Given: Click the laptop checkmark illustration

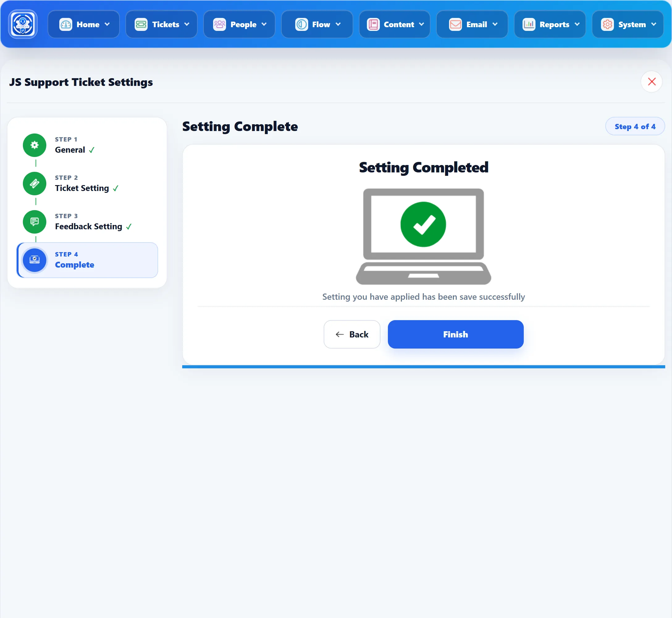Looking at the screenshot, I should click(423, 237).
